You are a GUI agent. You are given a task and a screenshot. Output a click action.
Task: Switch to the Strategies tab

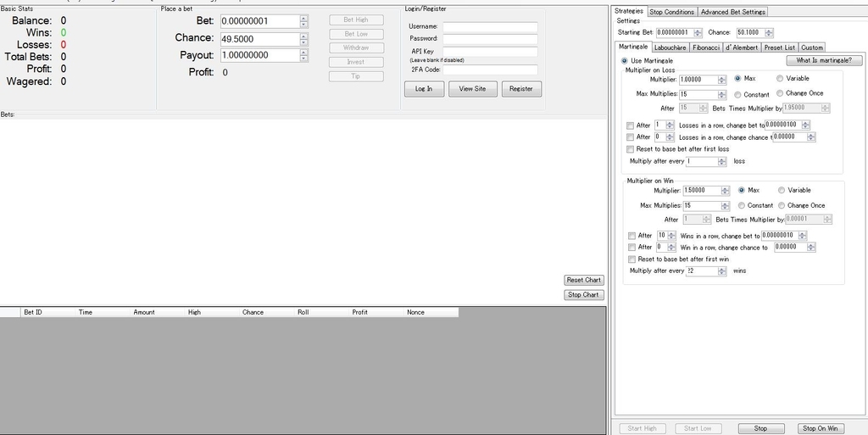tap(629, 11)
